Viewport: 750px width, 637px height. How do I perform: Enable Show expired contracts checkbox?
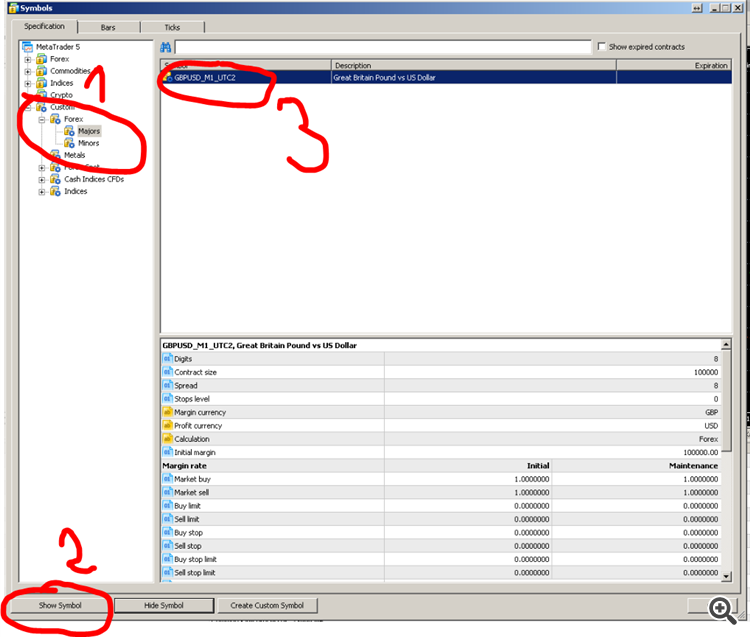[x=602, y=46]
